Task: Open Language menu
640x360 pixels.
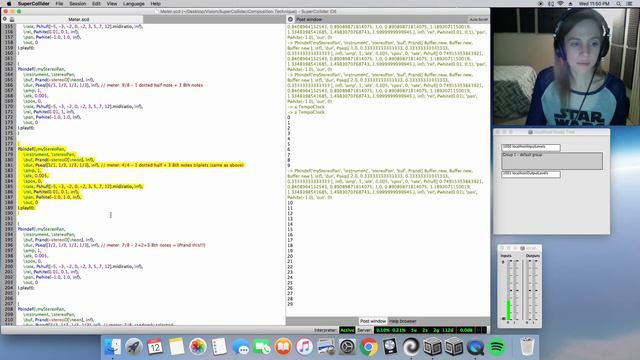Action: pos(133,4)
